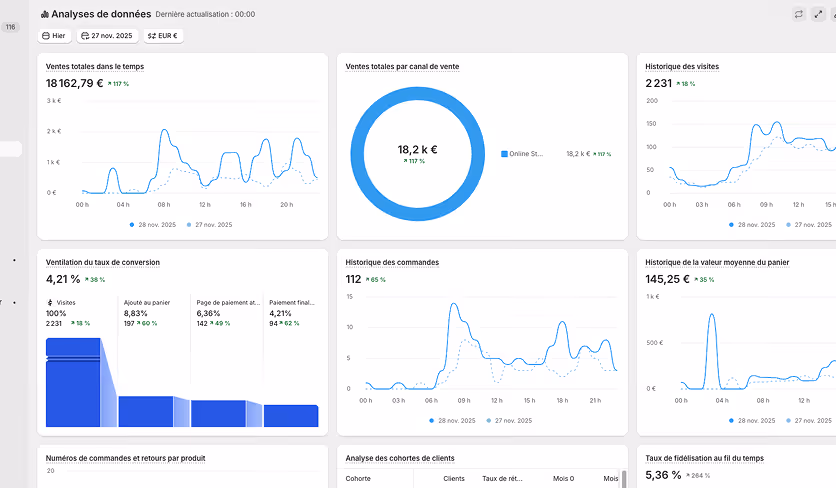Image resolution: width=836 pixels, height=488 pixels.
Task: Click the 28 nov. 2025 legend dot in sales chart
Action: [132, 225]
